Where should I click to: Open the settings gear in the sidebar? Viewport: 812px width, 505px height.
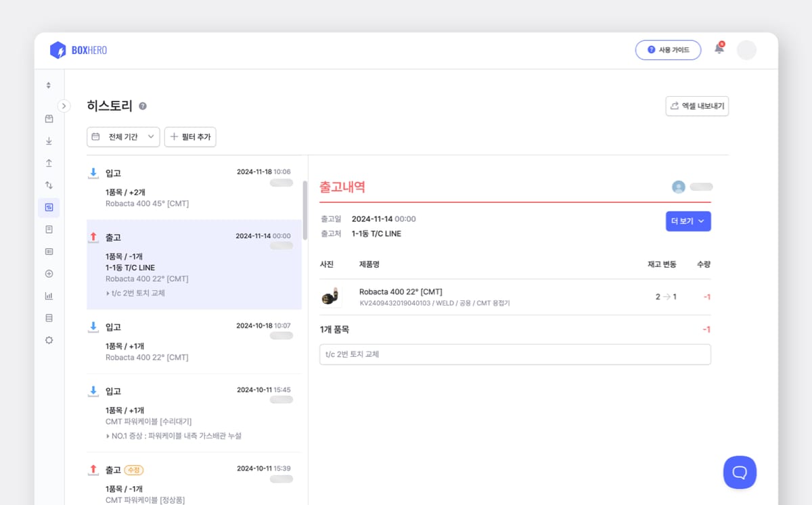[49, 340]
